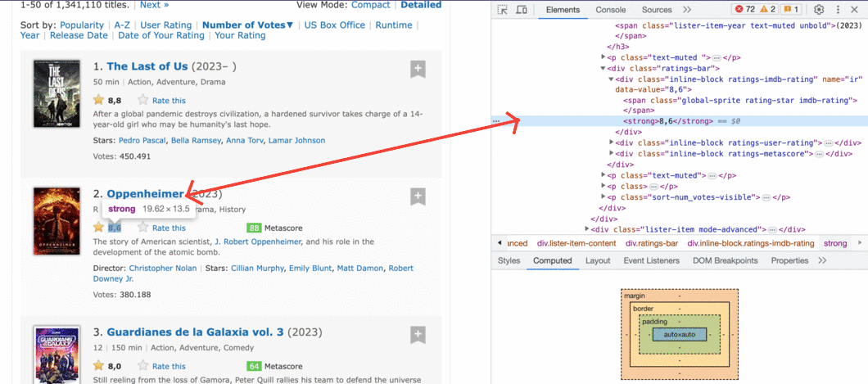868x384 pixels.
Task: Open the Event Listeners tab
Action: [652, 260]
